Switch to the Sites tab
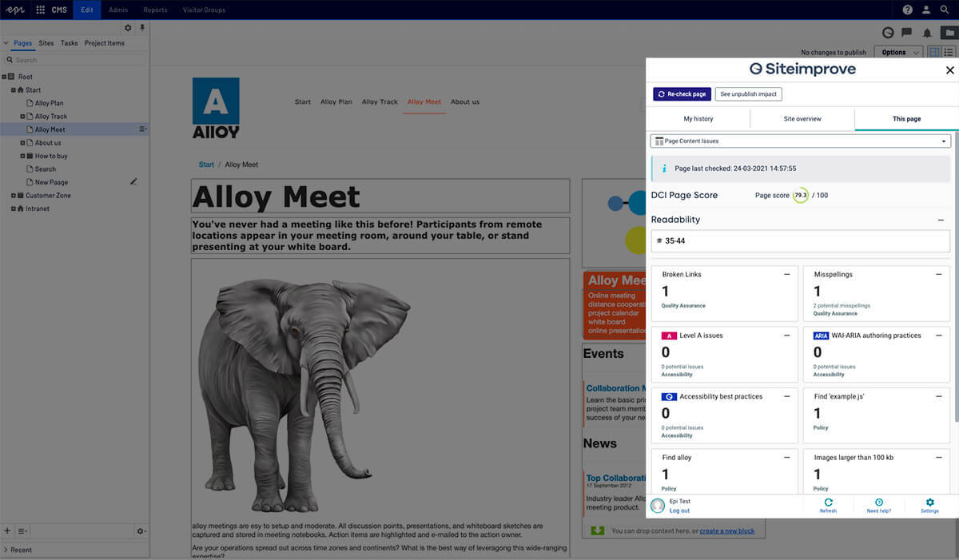Screen dimensions: 959x560 (46, 43)
